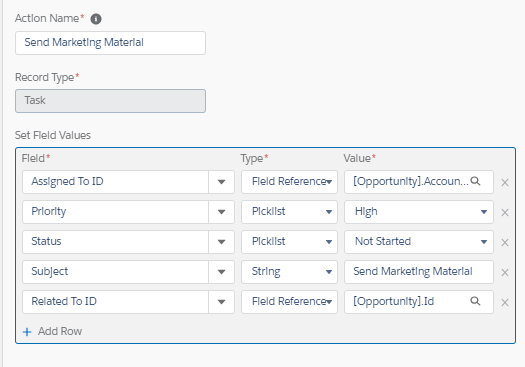Image resolution: width=525 pixels, height=367 pixels.
Task: Click the Action Name info icon
Action: pos(96,19)
